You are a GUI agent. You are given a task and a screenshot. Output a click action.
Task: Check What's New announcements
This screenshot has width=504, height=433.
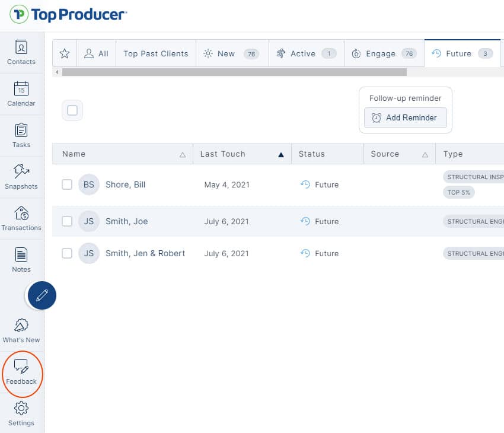(x=21, y=330)
